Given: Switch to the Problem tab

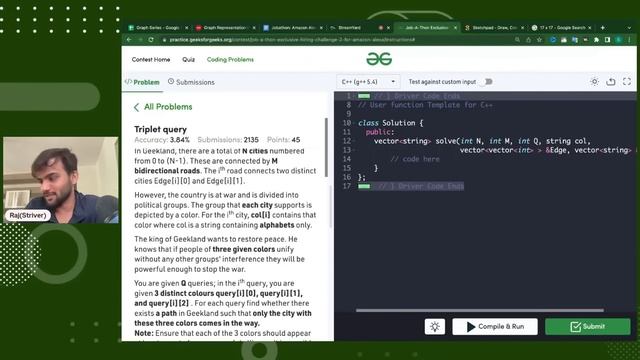Looking at the screenshot, I should [x=142, y=82].
